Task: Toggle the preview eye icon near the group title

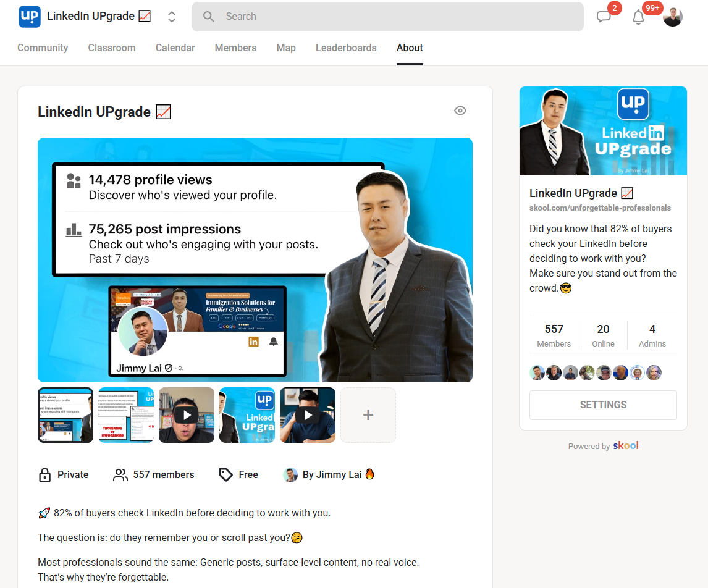Action: point(460,111)
